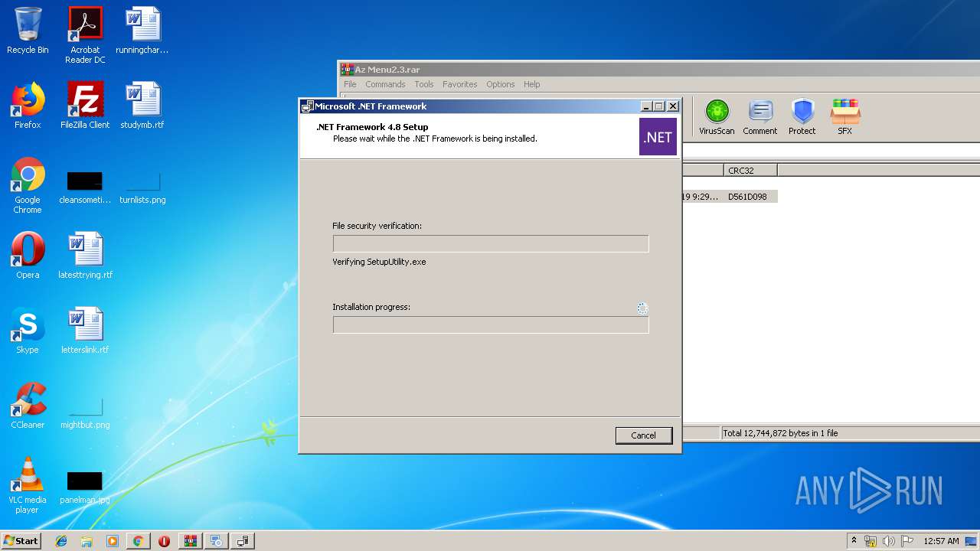
Task: Select the studymb.rtf desktop file
Action: pyautogui.click(x=142, y=106)
